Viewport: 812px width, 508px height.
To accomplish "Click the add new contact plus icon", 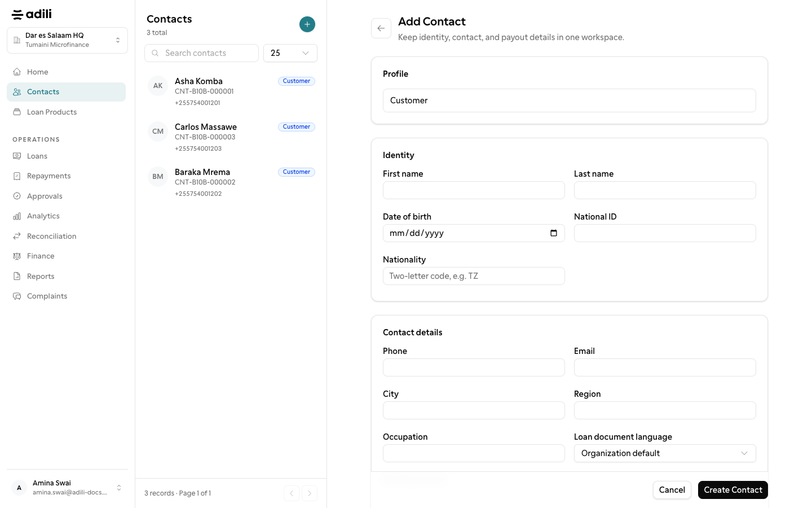I will (x=307, y=24).
